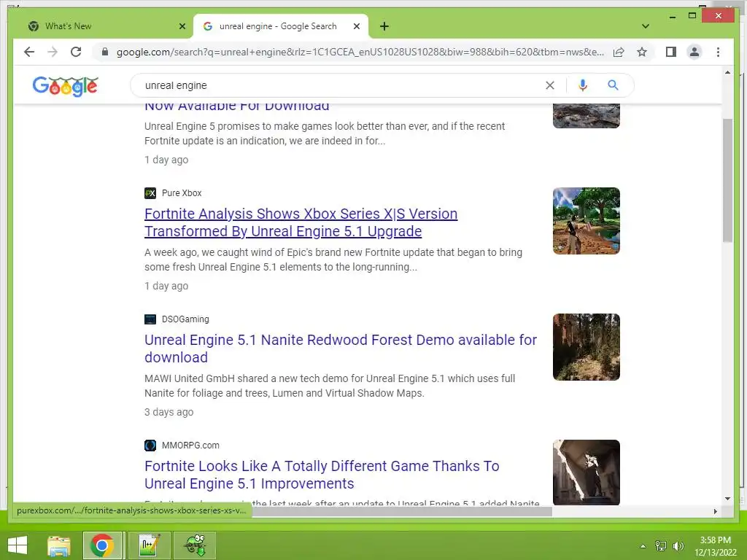Viewport: 747px width, 560px height.
Task: Start a voice search via the microphone
Action: coord(582,85)
